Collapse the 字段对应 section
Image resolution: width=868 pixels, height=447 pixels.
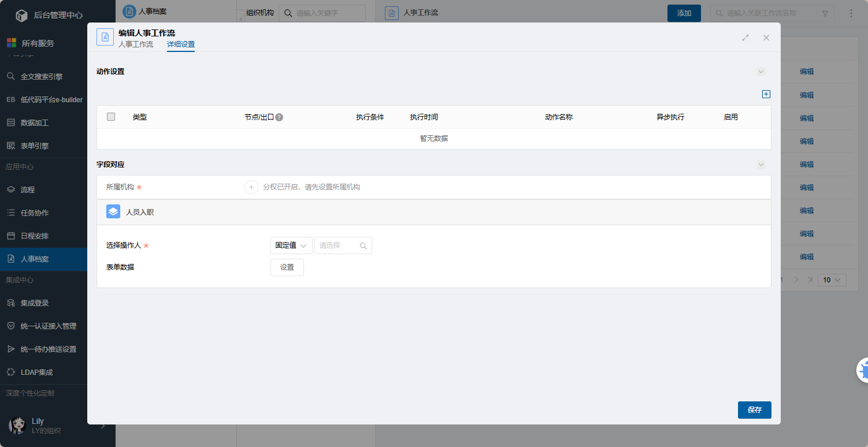(x=761, y=165)
